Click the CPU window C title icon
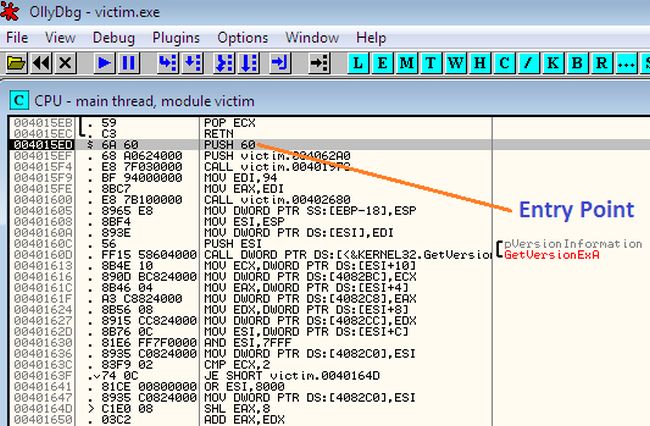 click(x=19, y=101)
